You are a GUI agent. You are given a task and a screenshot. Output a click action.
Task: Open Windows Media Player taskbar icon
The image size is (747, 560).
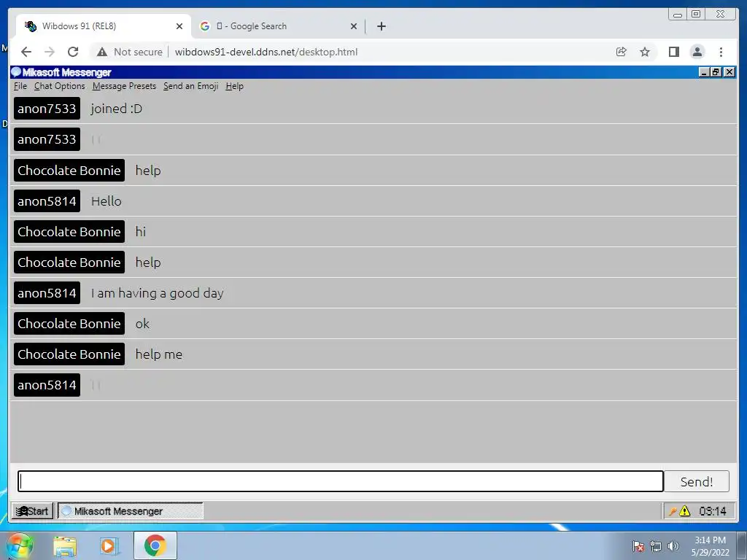(108, 546)
